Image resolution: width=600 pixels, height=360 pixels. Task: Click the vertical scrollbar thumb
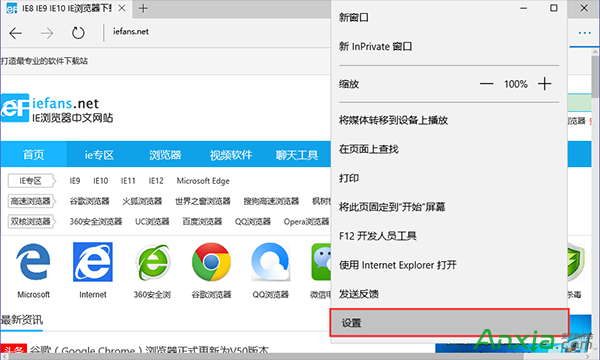click(595, 77)
